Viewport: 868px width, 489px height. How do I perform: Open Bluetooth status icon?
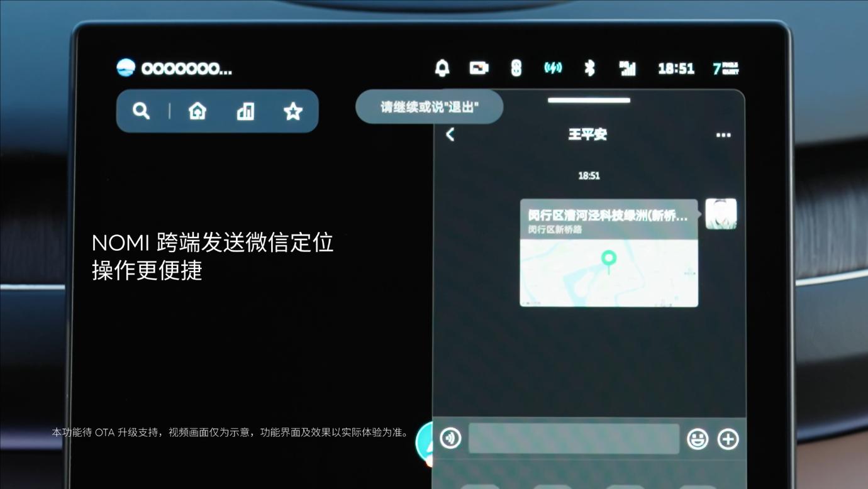pos(589,68)
